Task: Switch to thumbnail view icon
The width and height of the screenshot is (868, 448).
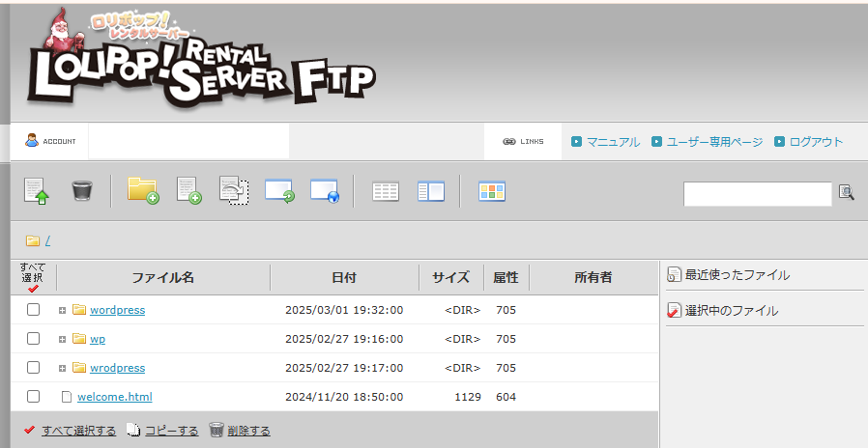Action: 492,191
